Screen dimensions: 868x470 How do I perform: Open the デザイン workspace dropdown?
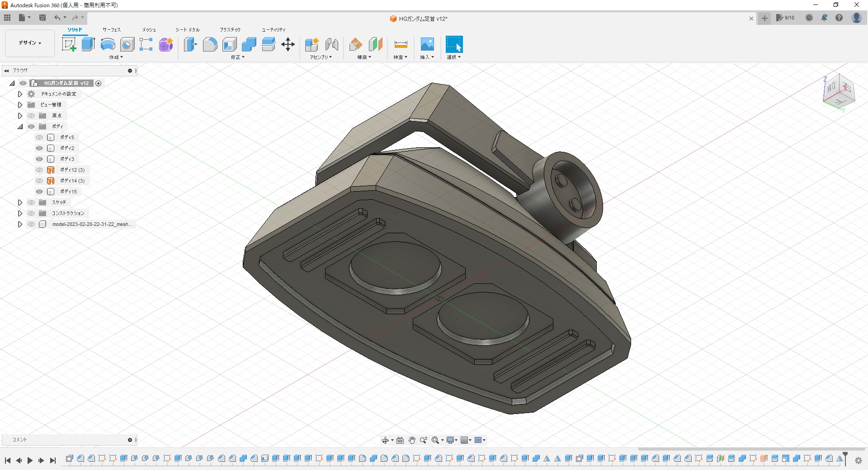[30, 43]
